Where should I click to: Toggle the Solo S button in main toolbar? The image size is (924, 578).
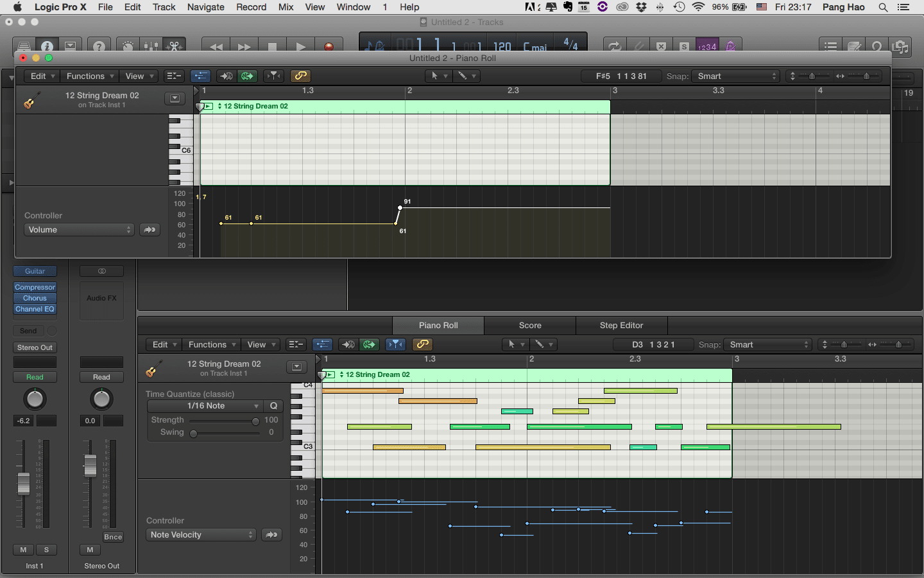[x=684, y=46]
